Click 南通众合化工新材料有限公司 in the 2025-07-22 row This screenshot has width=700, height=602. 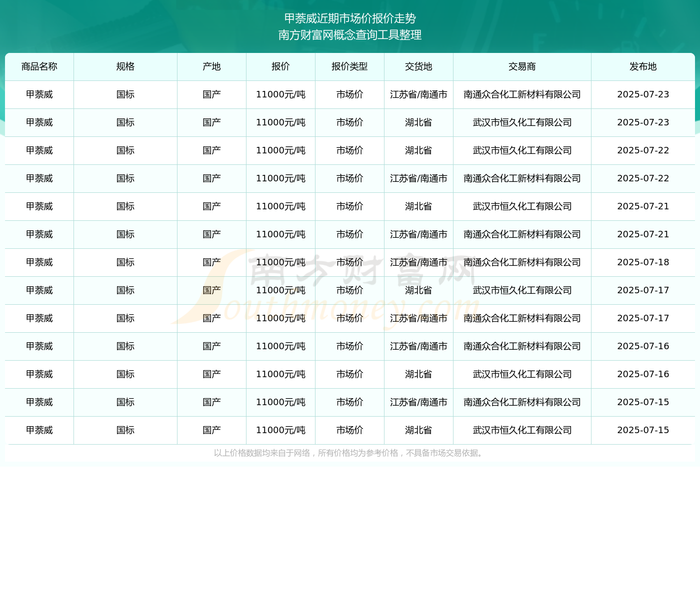(x=522, y=178)
